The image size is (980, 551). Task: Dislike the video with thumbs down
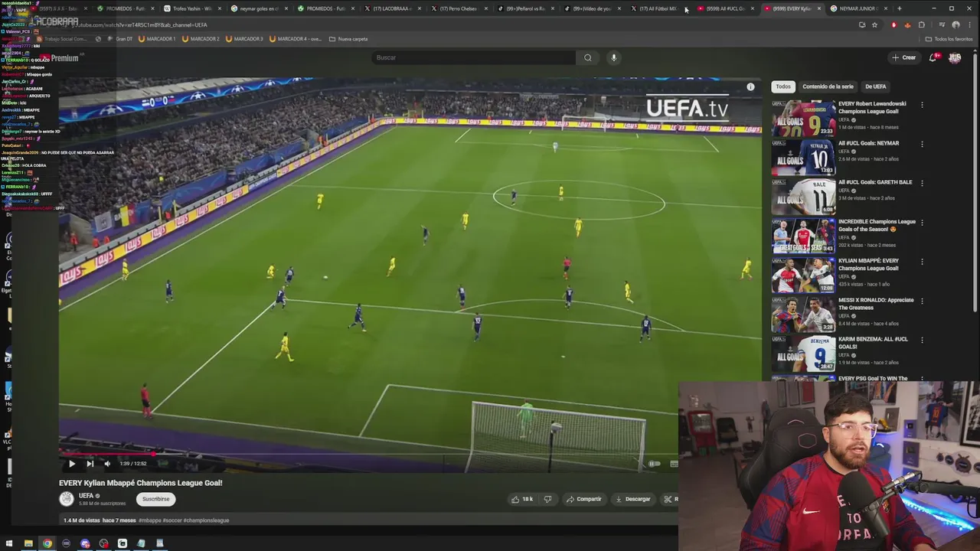click(x=547, y=499)
